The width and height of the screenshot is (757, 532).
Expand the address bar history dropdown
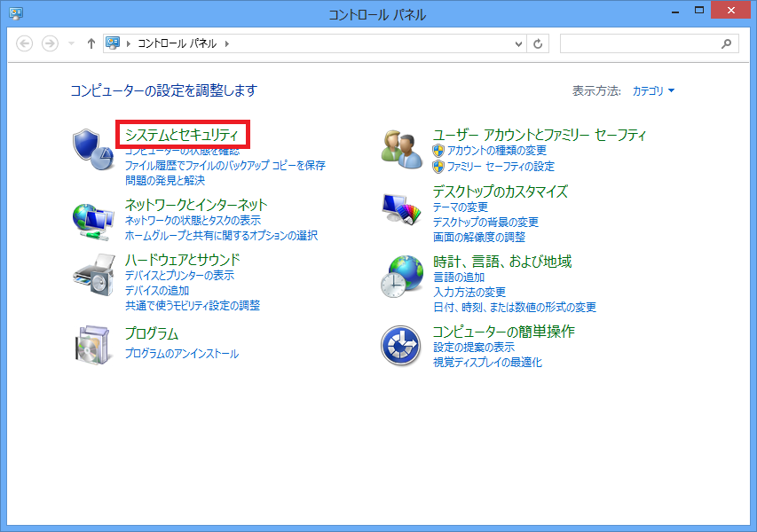(x=519, y=43)
